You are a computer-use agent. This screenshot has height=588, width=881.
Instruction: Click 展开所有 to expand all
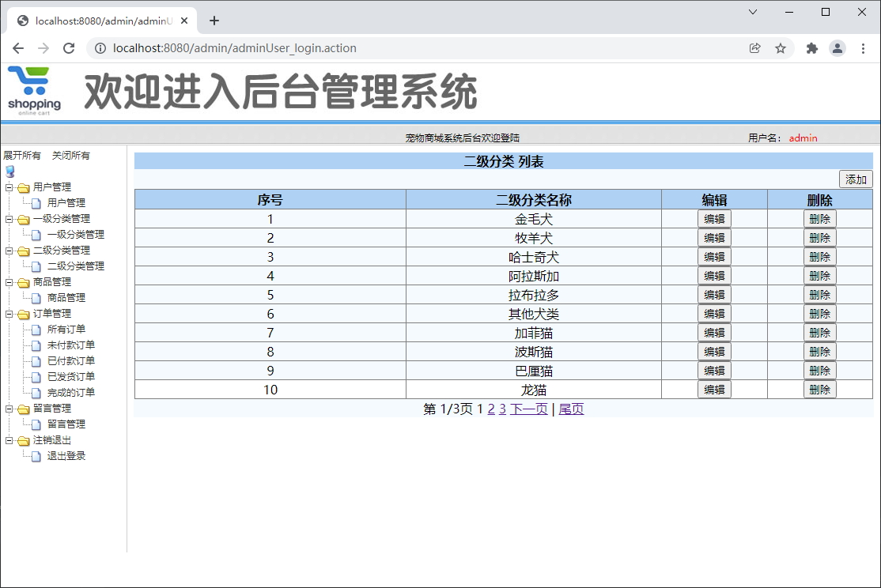pos(22,156)
